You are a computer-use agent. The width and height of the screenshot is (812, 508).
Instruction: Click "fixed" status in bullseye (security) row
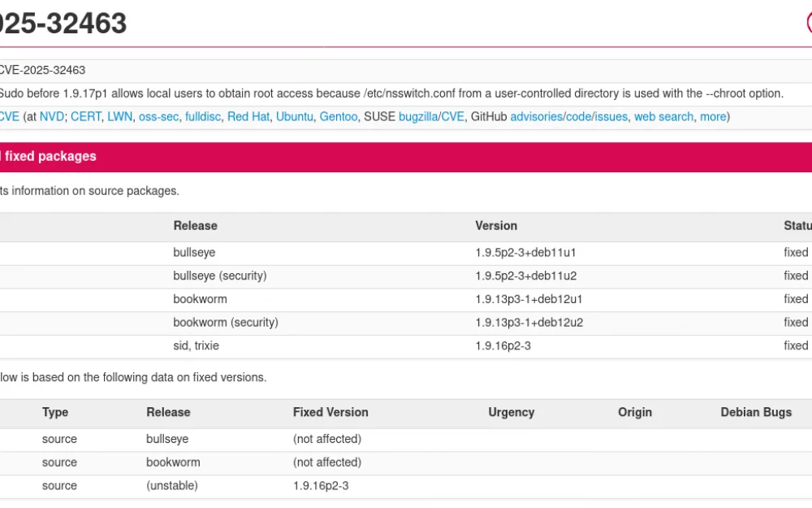[796, 276]
